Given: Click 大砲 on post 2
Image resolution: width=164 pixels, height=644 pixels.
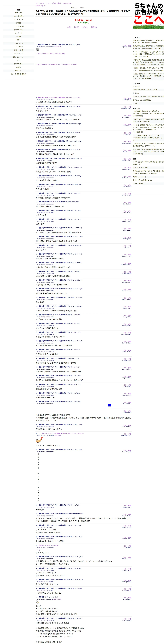Looking at the screenshot, I should tap(129, 98).
